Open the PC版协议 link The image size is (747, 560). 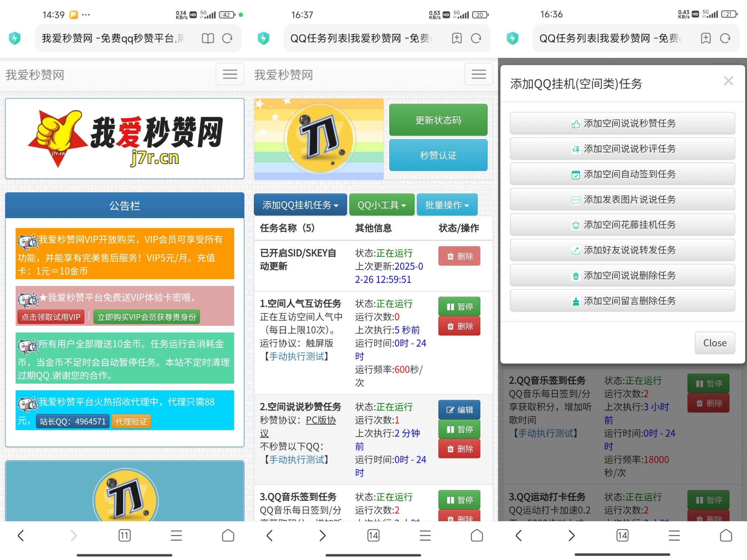(321, 420)
